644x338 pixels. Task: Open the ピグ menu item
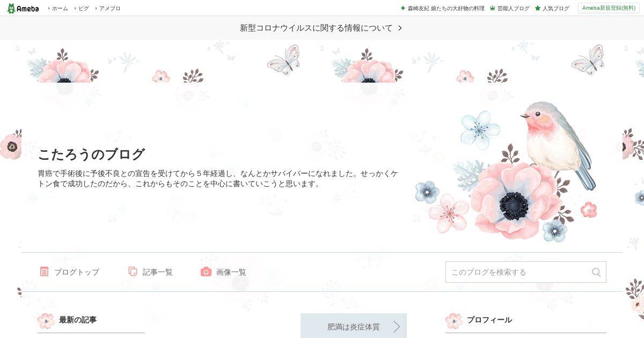(82, 8)
